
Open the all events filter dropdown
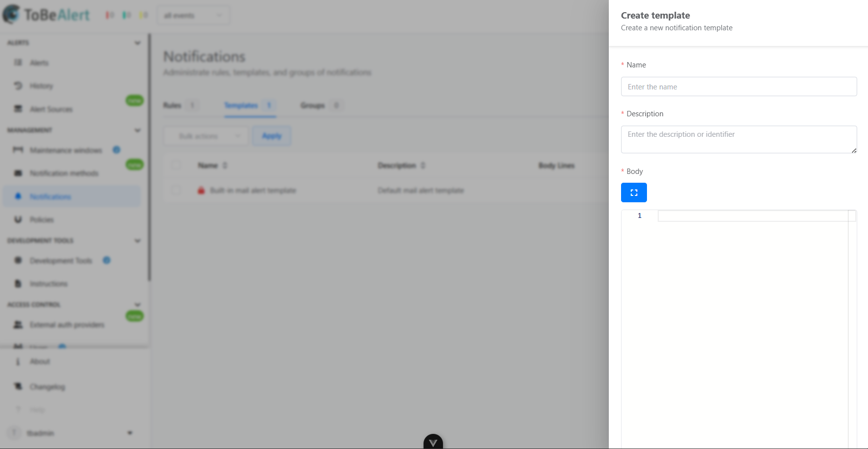coord(194,16)
